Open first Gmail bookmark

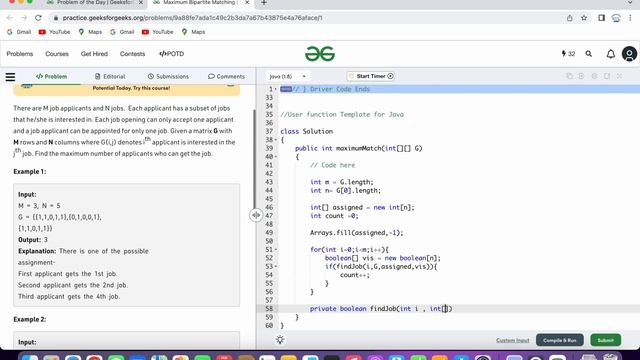(19, 32)
